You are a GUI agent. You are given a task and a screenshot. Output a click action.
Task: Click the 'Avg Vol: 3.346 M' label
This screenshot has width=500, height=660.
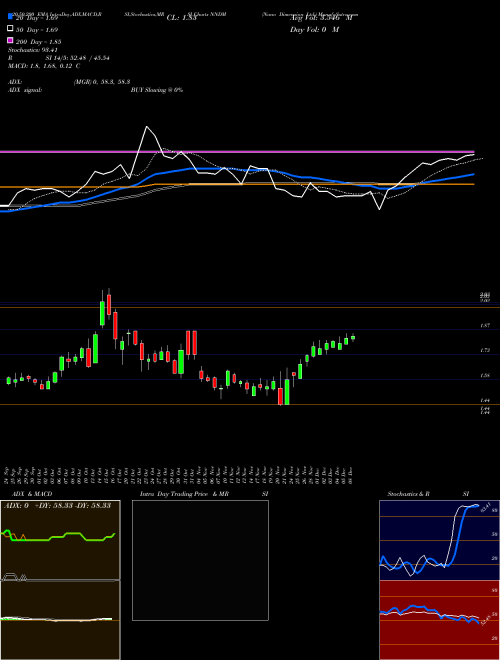(321, 18)
